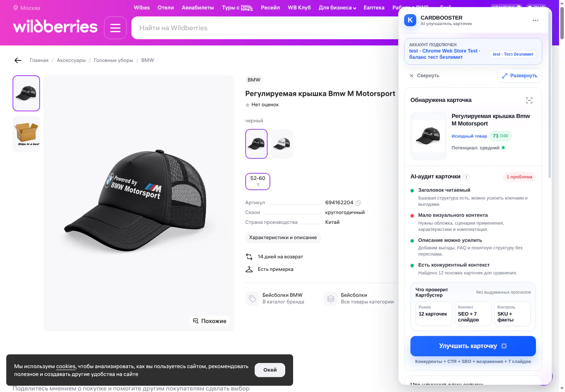Click the Заголовок читаемый audit item
This screenshot has width=565, height=392.
[x=473, y=197]
